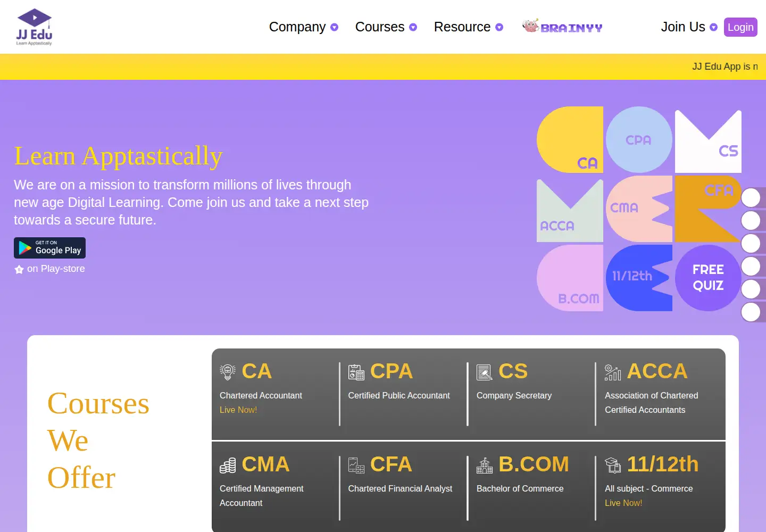Open the Brainyy link
This screenshot has width=766, height=532.
(x=562, y=27)
